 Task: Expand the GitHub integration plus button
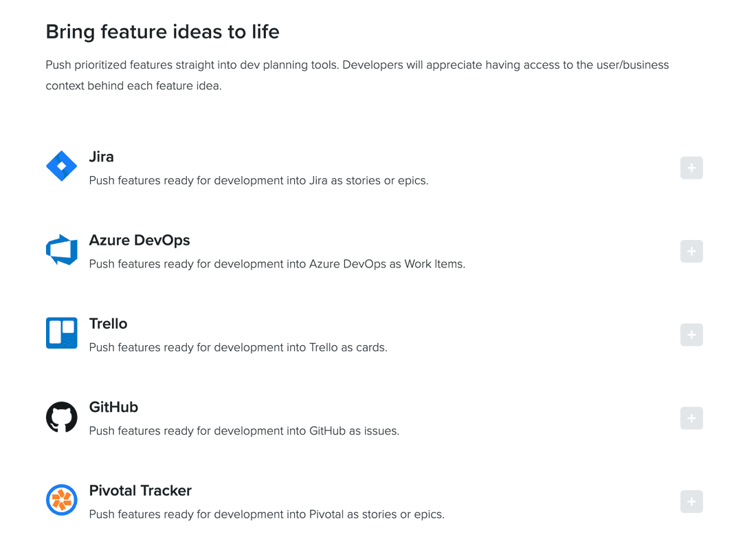coord(691,418)
